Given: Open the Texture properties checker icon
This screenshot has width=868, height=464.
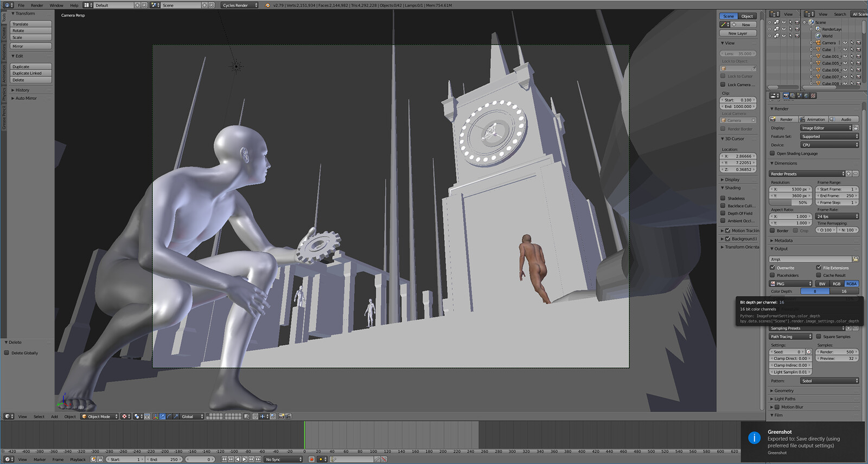Looking at the screenshot, I should tap(813, 95).
